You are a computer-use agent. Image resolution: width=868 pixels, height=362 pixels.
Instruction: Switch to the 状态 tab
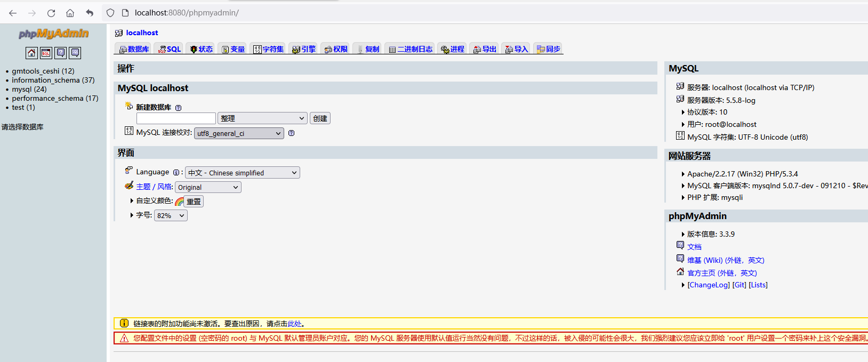click(200, 49)
